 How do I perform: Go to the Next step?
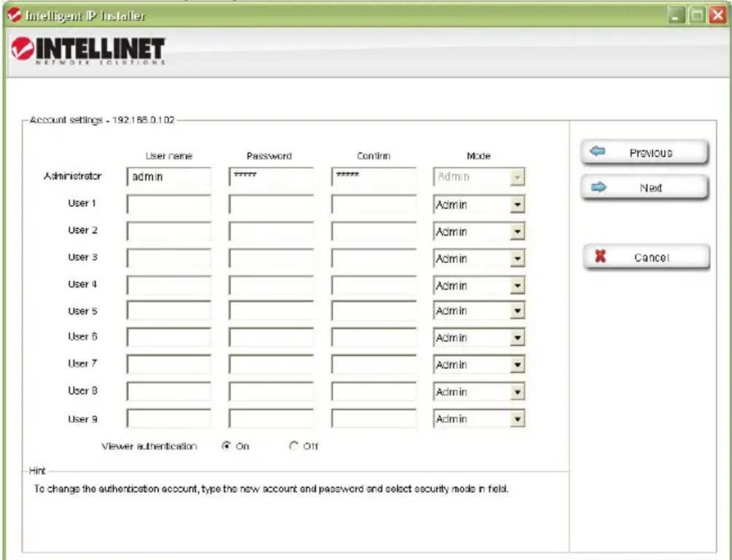click(x=645, y=188)
